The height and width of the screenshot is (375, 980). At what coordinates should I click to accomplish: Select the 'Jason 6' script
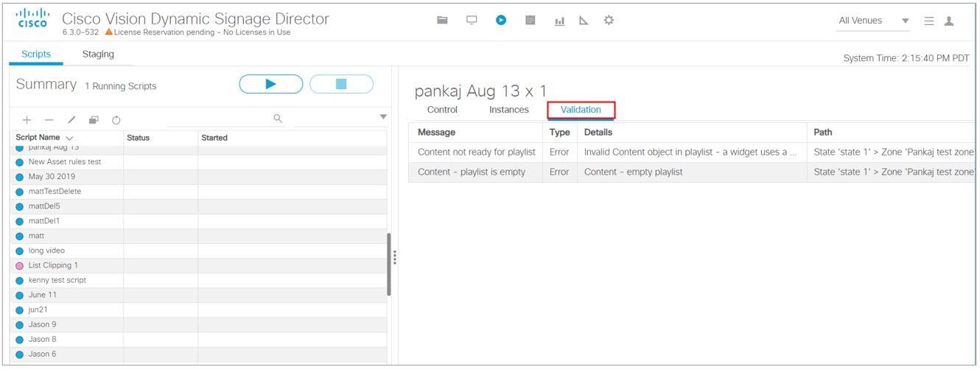click(198, 354)
